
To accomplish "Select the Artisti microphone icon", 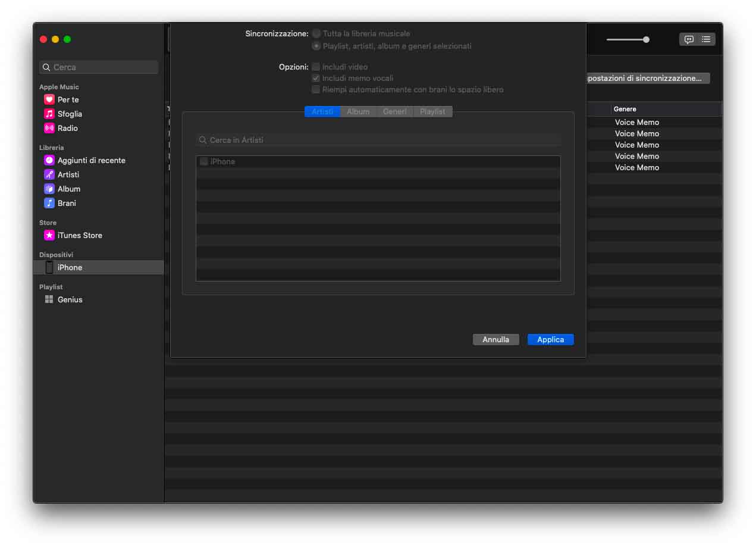I will (x=49, y=174).
